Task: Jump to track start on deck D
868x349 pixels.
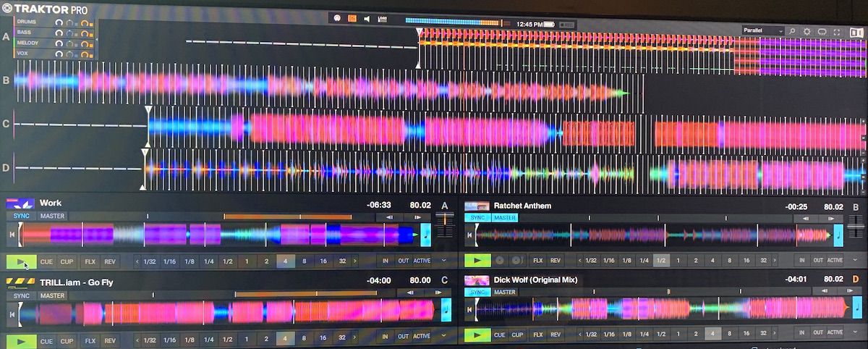Action: (x=469, y=311)
